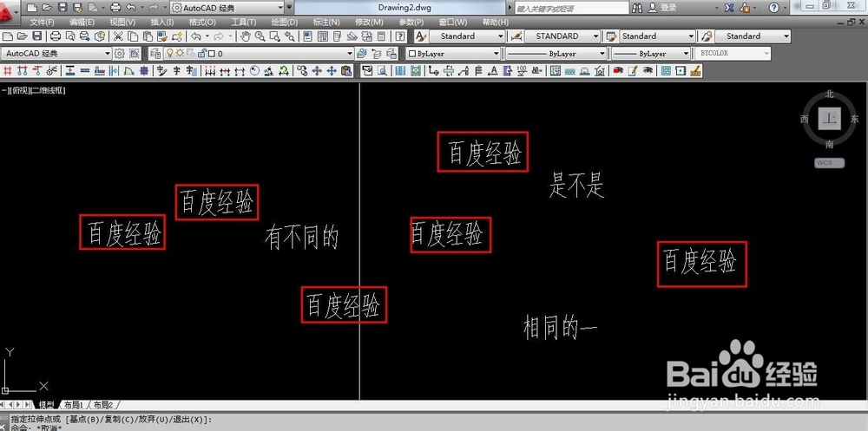
Task: Click the Zoom Previous icon
Action: [x=289, y=36]
